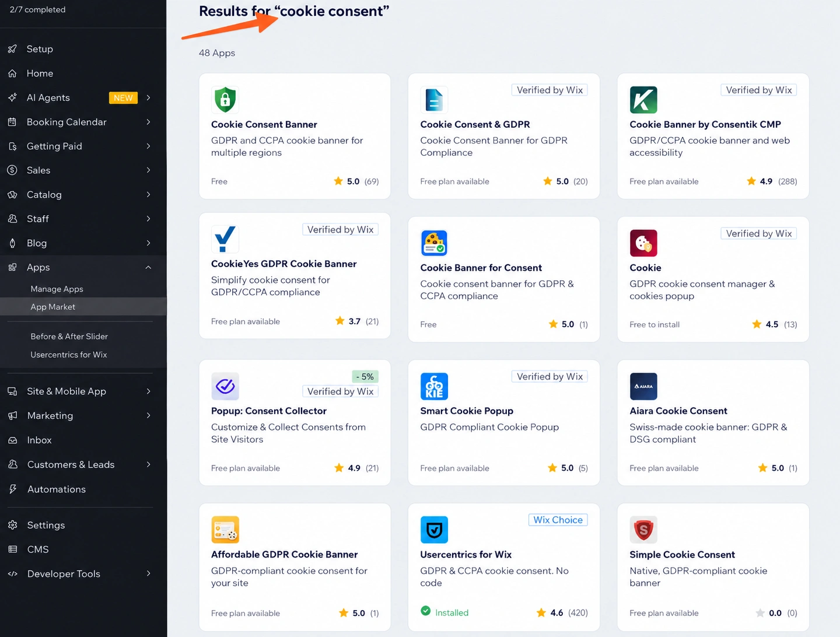Click the 2/7 completed progress text
840x637 pixels.
[37, 9]
